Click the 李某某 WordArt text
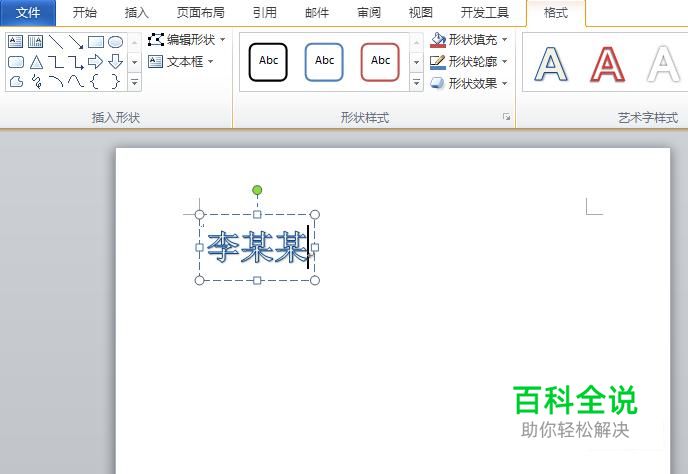The height and width of the screenshot is (474, 688). (x=257, y=248)
